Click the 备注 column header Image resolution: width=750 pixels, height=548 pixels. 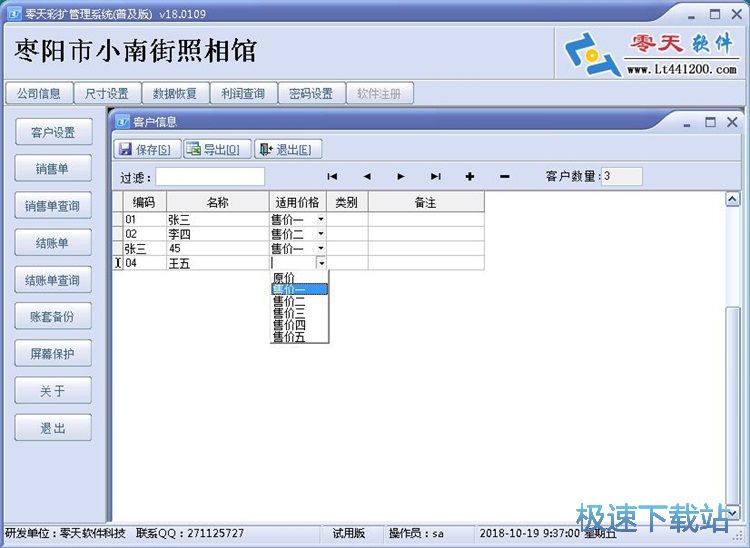(426, 202)
